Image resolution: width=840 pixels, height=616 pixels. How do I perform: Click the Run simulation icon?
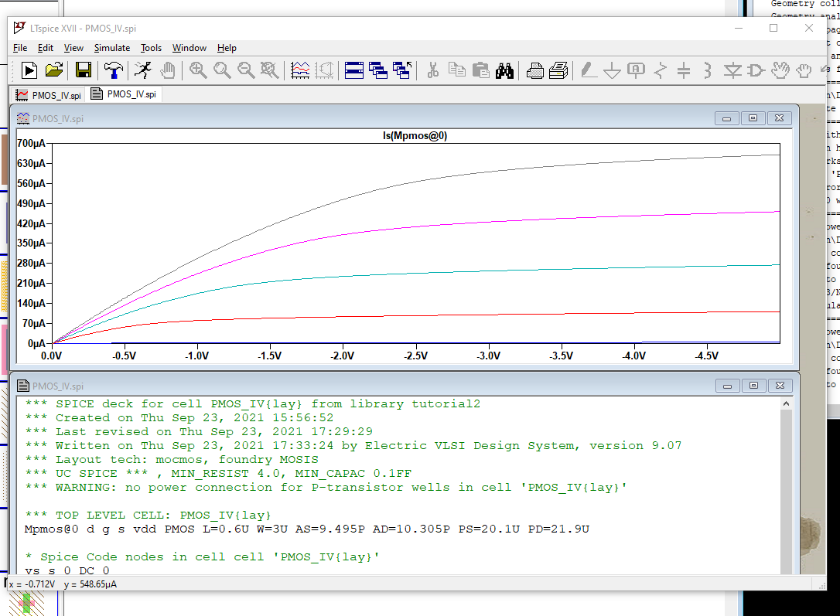click(142, 70)
